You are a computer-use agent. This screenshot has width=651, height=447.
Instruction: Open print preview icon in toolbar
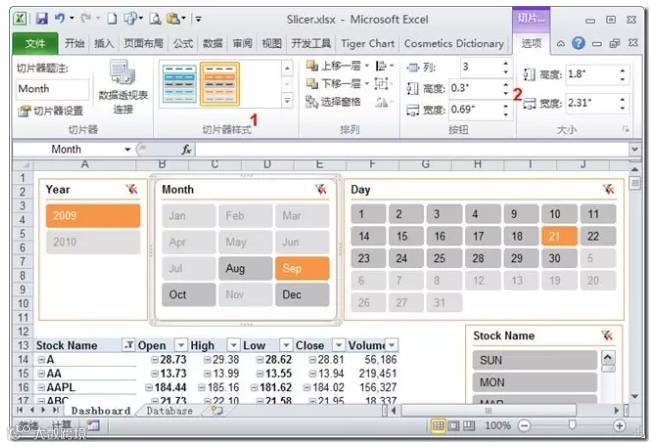[155, 19]
